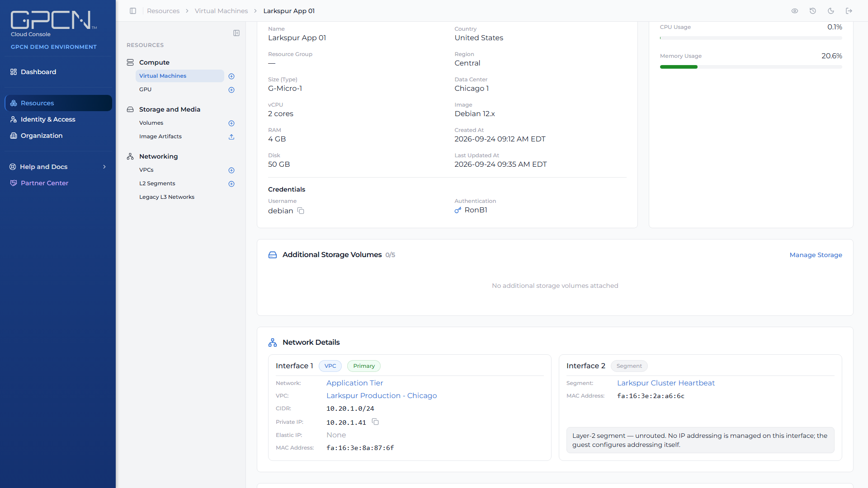Add an L2 Segment plus icon
The image size is (868, 488).
231,184
